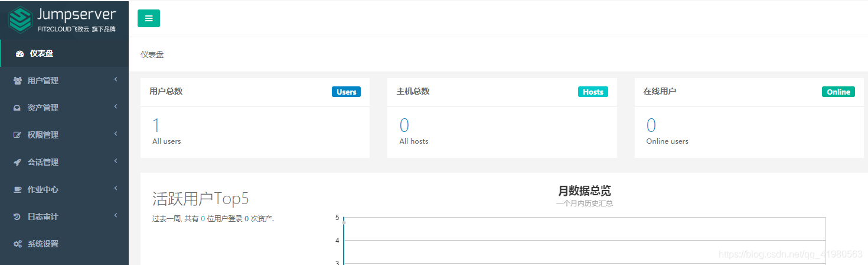Open the total hosts count link 0

(404, 125)
